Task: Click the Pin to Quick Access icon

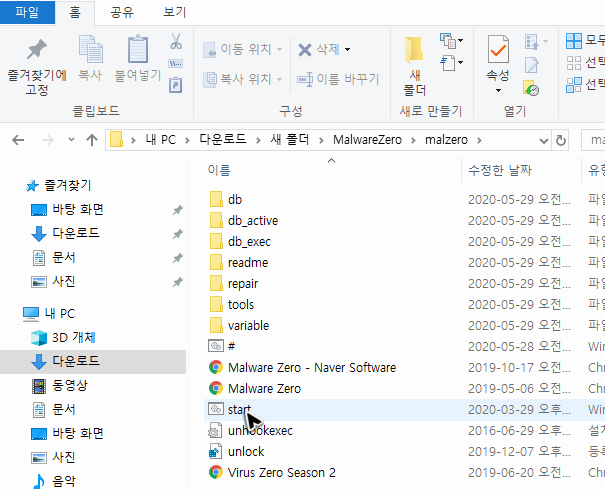Action: click(x=37, y=49)
